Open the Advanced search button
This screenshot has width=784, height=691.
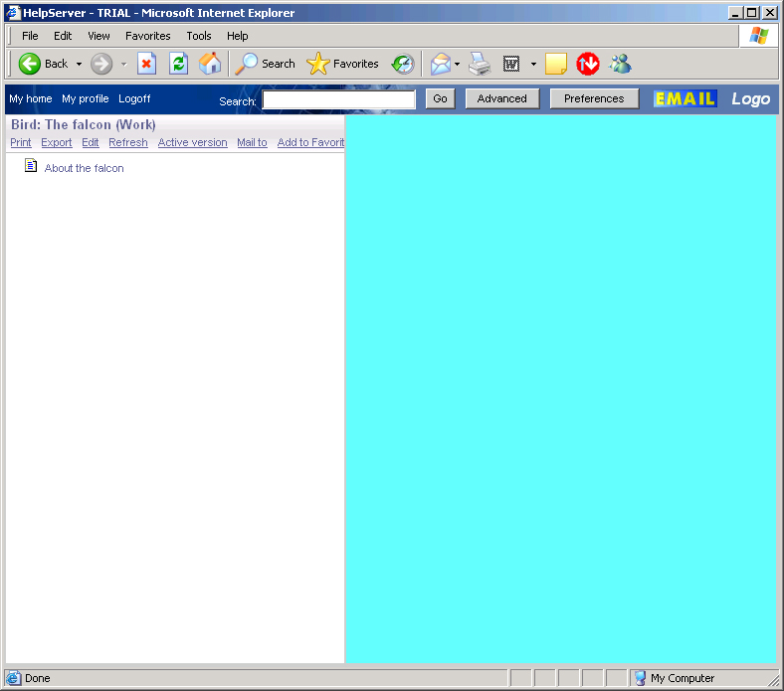point(502,99)
